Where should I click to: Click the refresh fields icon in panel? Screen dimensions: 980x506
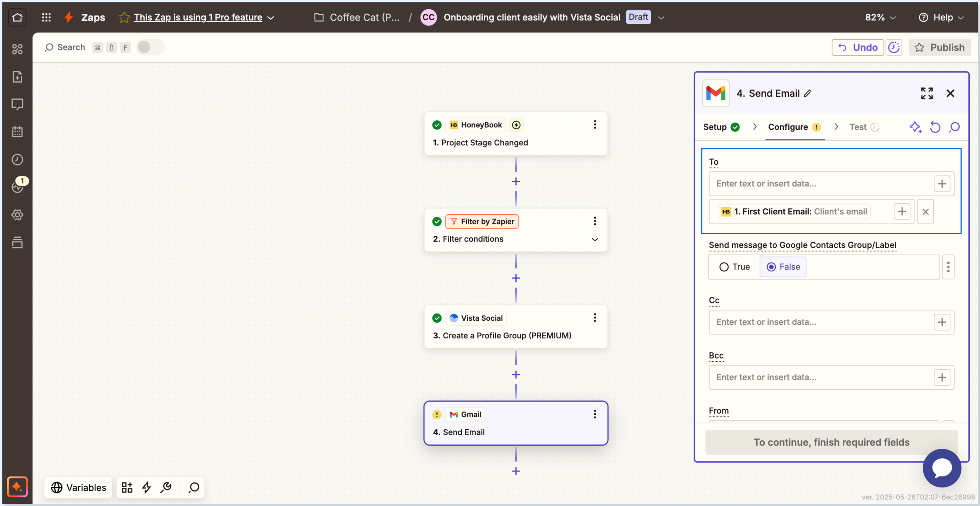935,127
